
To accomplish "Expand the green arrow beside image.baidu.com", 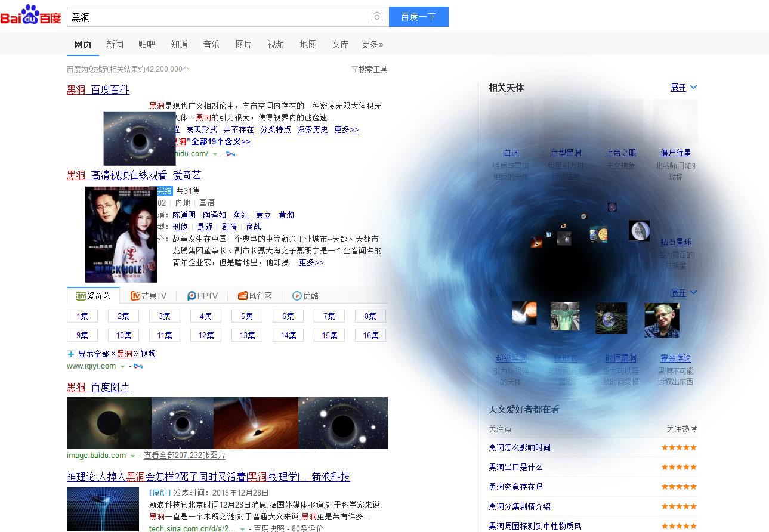I will point(133,456).
